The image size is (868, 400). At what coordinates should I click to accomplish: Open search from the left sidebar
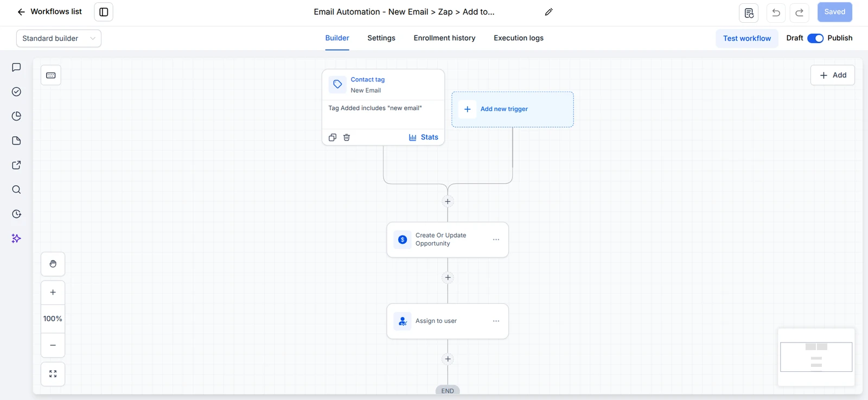click(x=16, y=189)
